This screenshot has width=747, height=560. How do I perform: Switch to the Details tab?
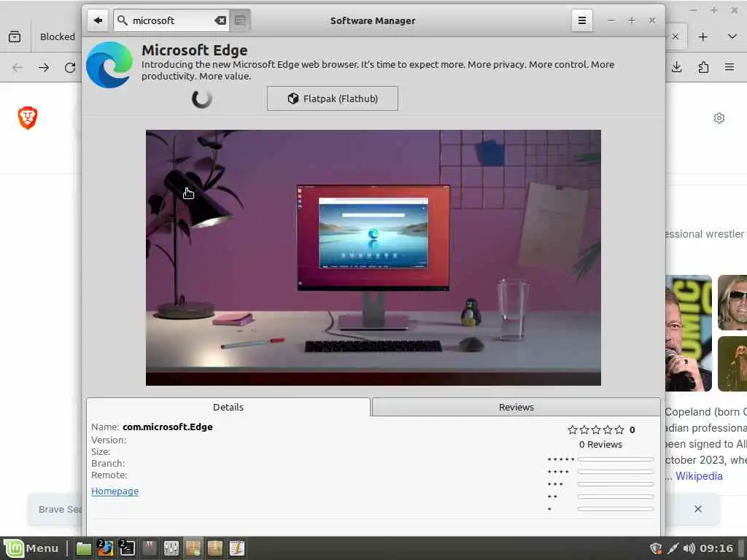(228, 407)
